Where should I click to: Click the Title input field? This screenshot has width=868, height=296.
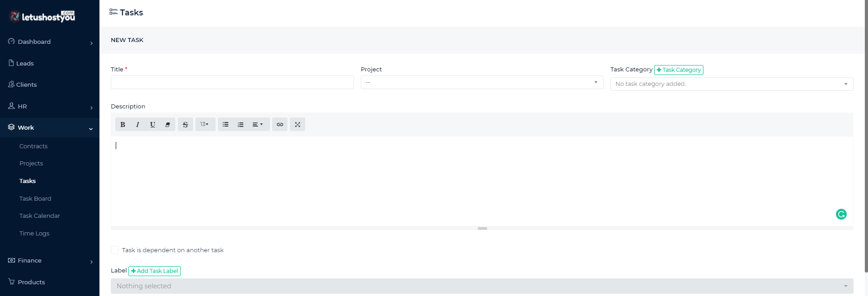click(232, 82)
